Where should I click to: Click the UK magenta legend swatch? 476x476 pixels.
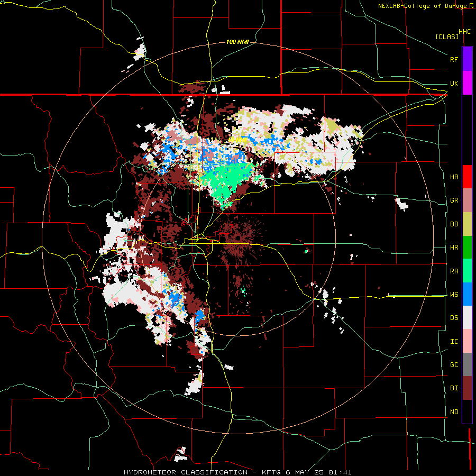(467, 83)
